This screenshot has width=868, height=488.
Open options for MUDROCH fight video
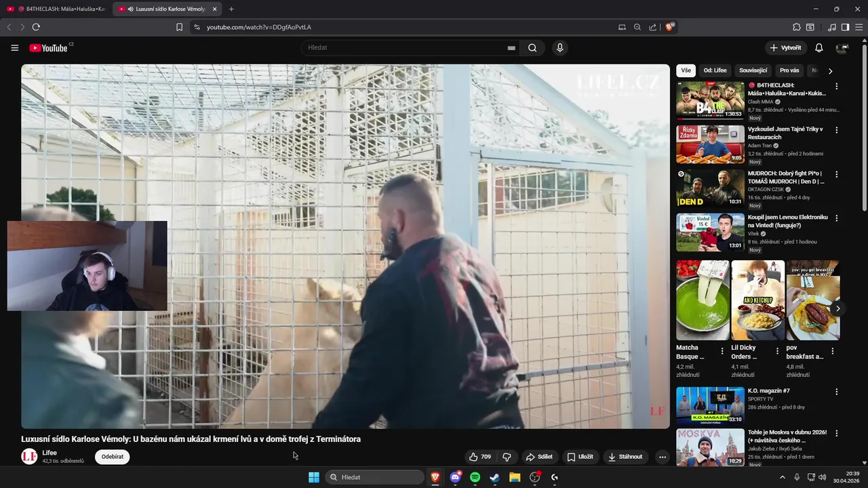(x=837, y=174)
